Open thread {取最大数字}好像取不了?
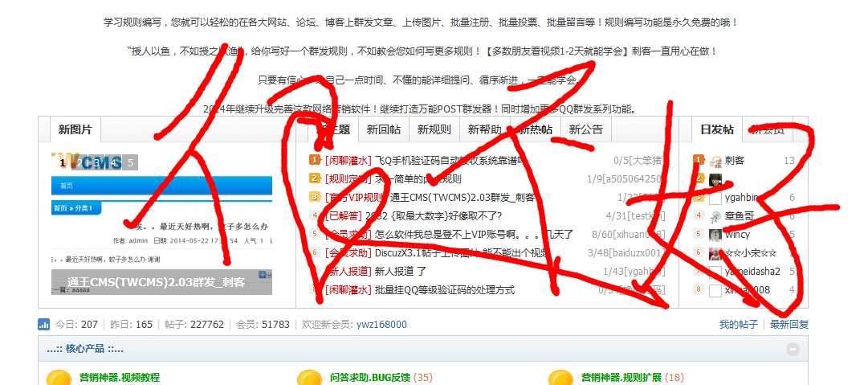 coord(433,216)
